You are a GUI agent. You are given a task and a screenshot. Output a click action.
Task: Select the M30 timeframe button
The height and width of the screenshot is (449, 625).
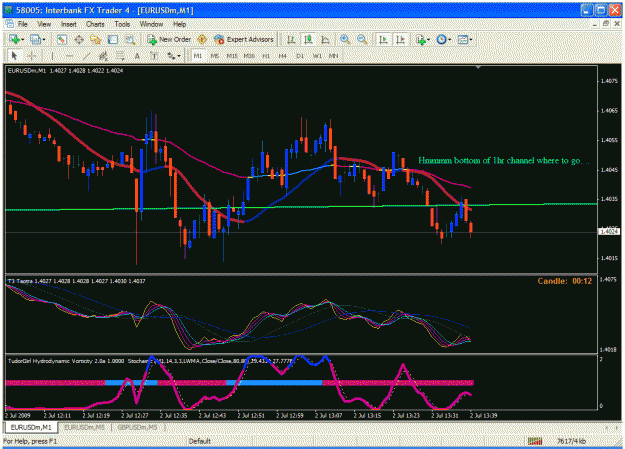click(x=249, y=56)
